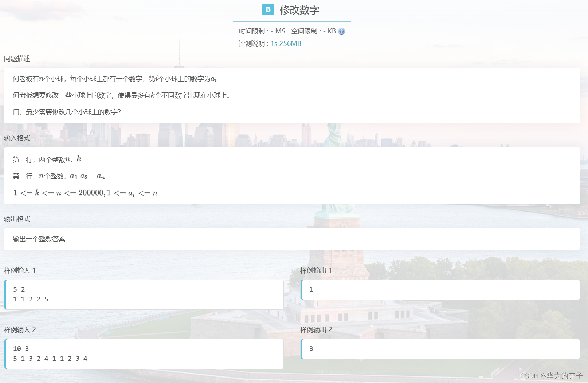Screen dimensions: 588x383
Task: Click the blue 'B' problem badge icon
Action: [268, 10]
